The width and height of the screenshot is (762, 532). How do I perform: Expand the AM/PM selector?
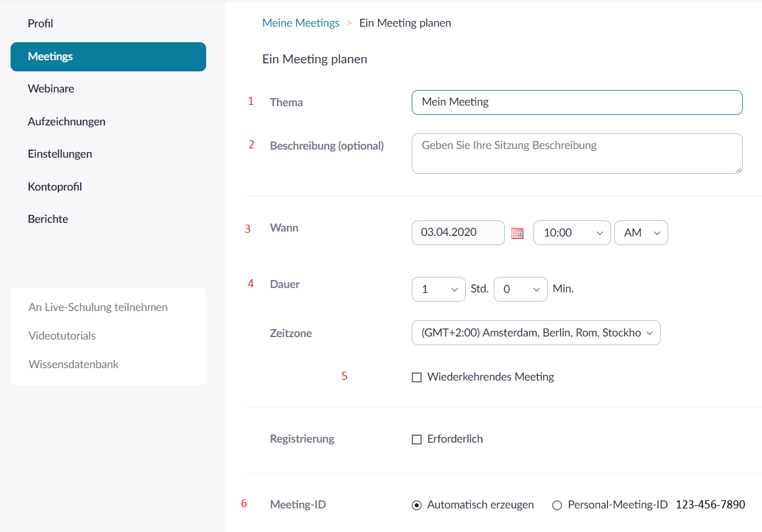(x=640, y=233)
